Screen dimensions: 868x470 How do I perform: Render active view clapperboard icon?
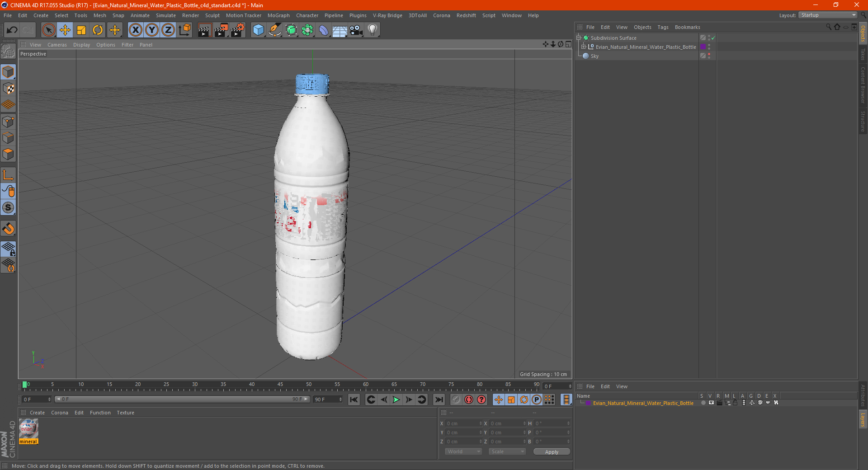204,30
